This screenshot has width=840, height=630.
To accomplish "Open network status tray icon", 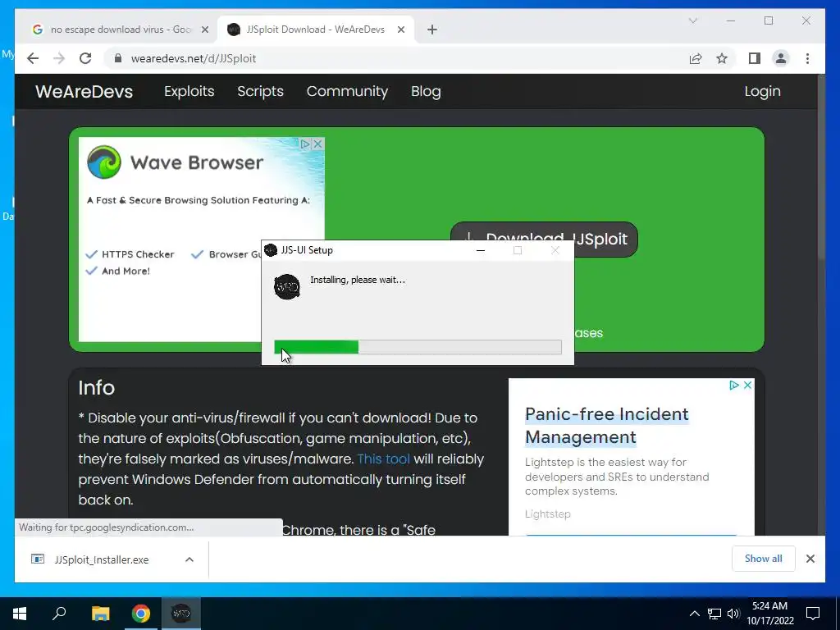I will (x=714, y=614).
